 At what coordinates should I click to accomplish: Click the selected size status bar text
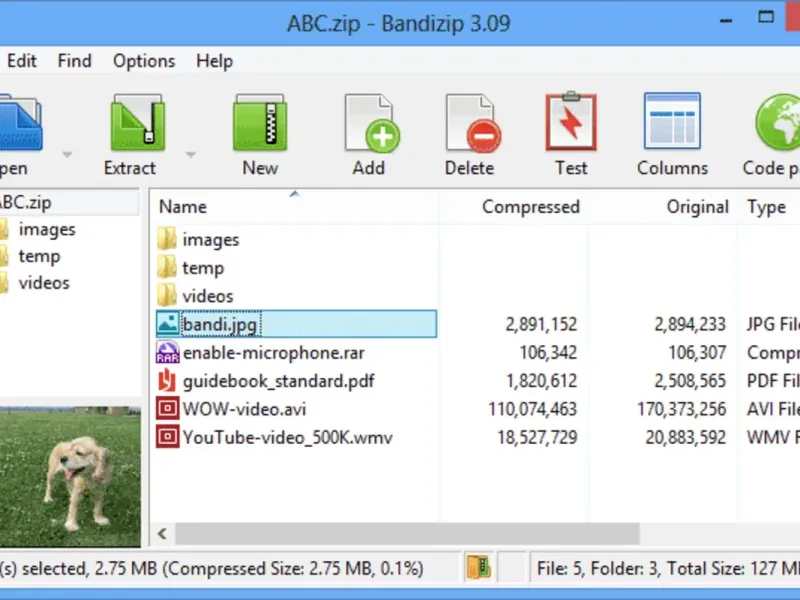pyautogui.click(x=212, y=568)
